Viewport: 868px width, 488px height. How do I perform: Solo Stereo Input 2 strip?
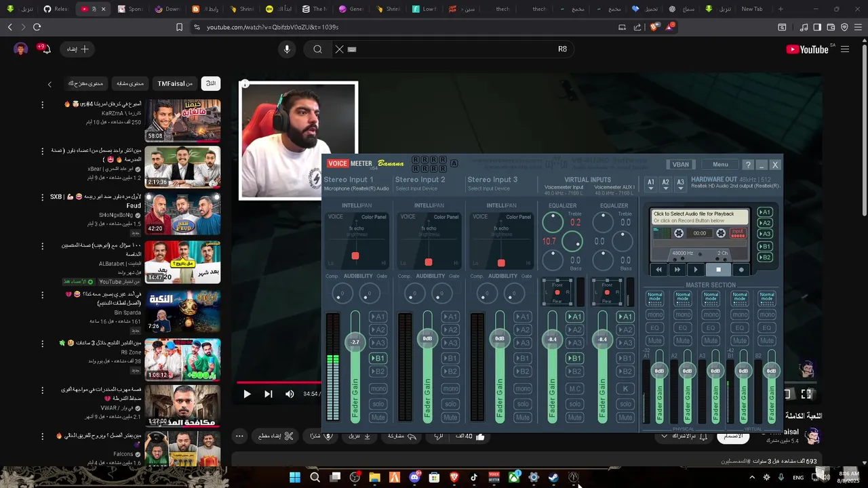pos(450,404)
